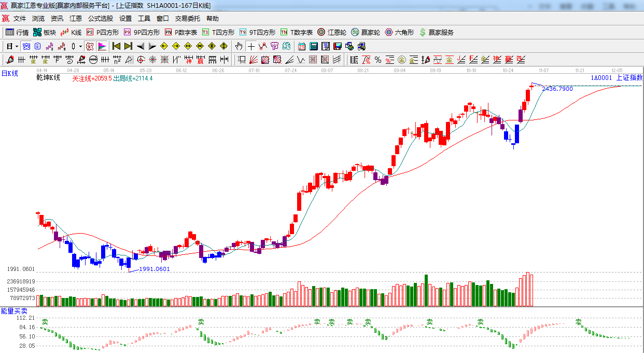Click the calculator icon in toolbar
Viewport: 644px width, 353px height.
[313, 46]
